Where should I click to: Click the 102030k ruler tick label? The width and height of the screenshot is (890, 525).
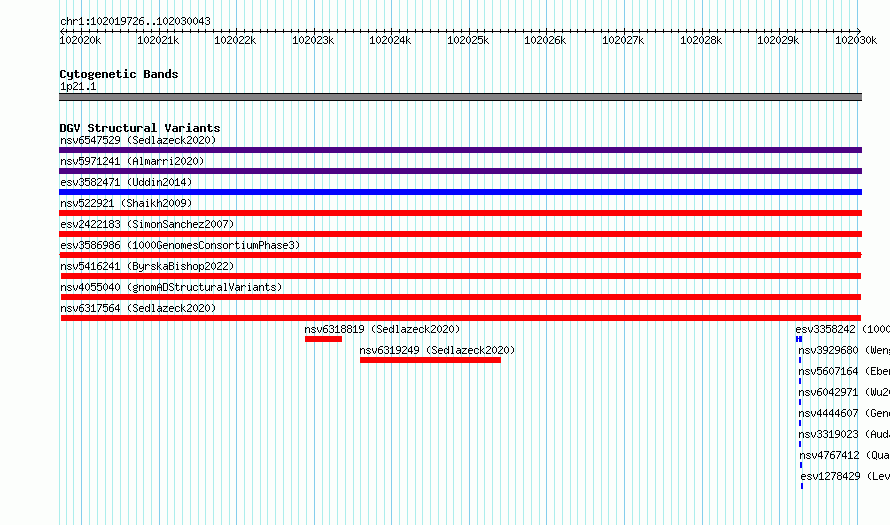(x=856, y=40)
